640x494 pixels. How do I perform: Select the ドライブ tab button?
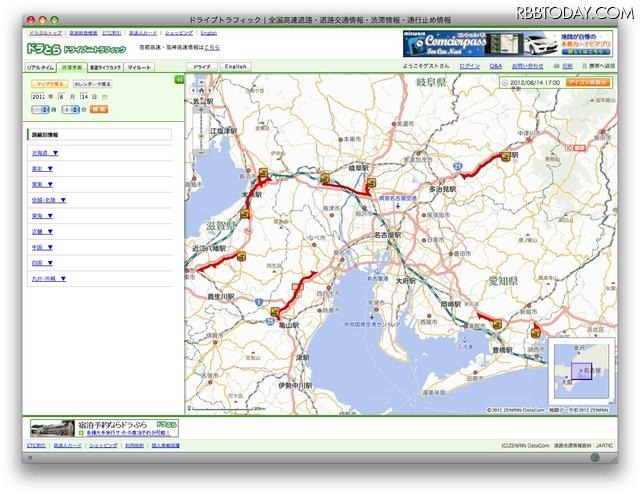(202, 67)
